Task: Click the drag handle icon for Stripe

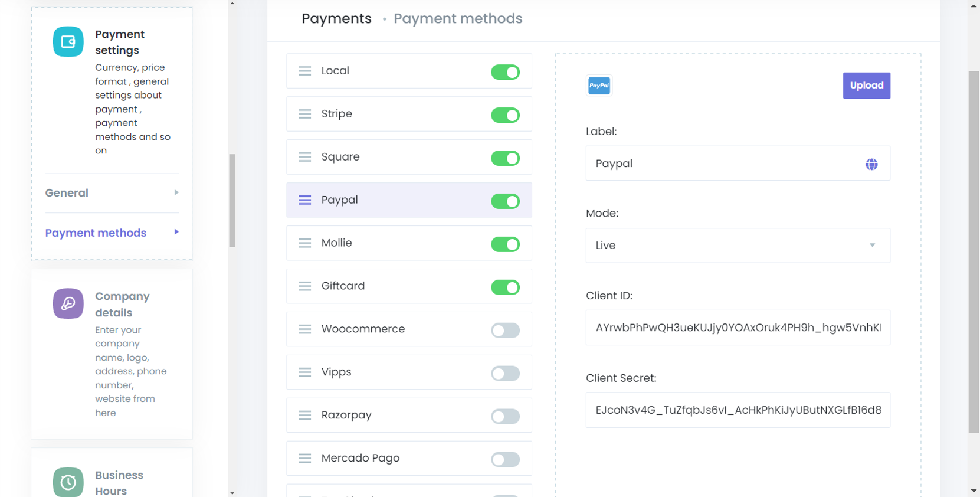Action: (x=304, y=114)
